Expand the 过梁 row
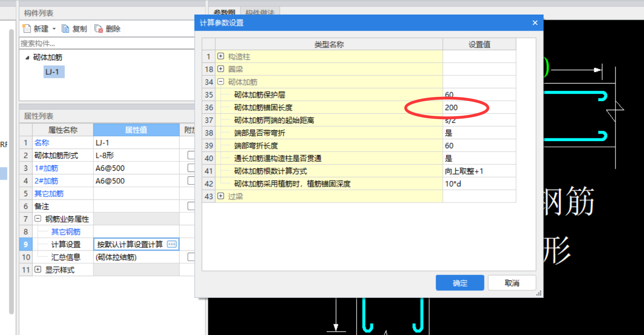This screenshot has height=335, width=644. [x=221, y=196]
